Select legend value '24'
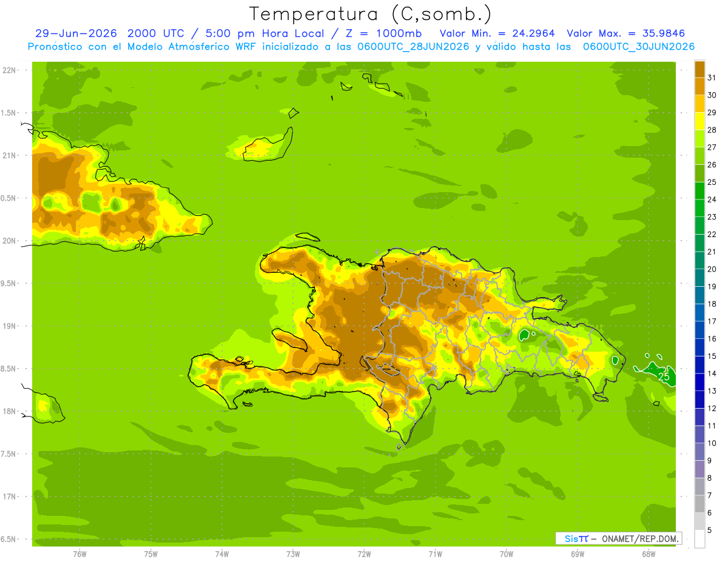 tap(712, 199)
